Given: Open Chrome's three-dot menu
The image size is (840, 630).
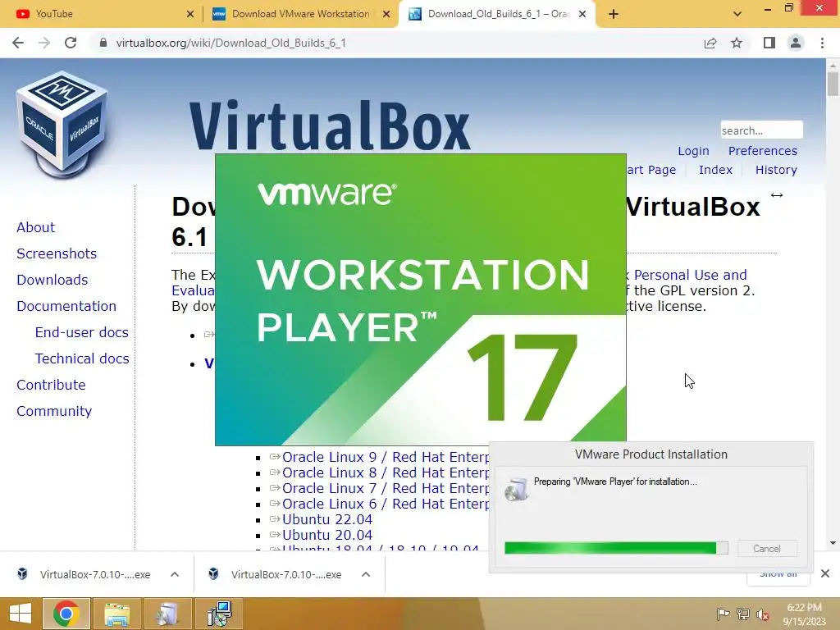Looking at the screenshot, I should coord(822,43).
